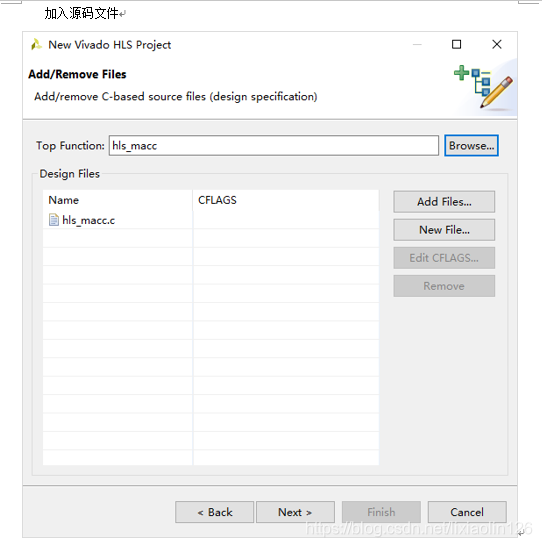Click the 'Design Files' group label
Screen dimensions: 542x547
point(69,174)
